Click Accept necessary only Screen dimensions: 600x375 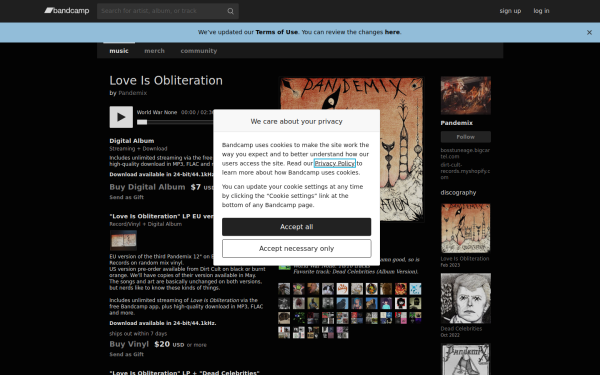(x=296, y=249)
